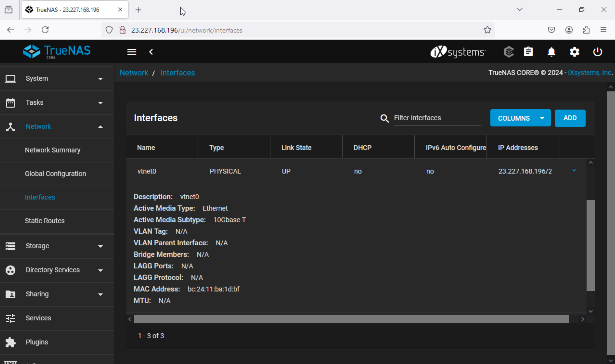Open Network Summary page
The height and width of the screenshot is (364, 615).
coord(52,150)
